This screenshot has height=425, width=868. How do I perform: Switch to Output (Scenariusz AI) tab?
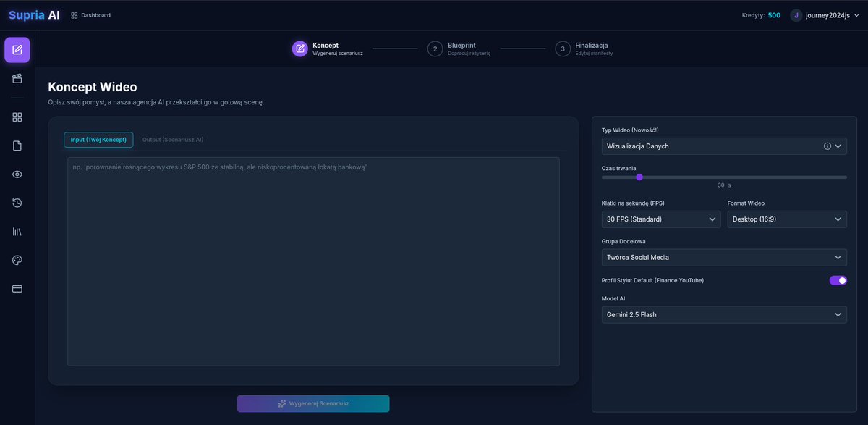(173, 140)
